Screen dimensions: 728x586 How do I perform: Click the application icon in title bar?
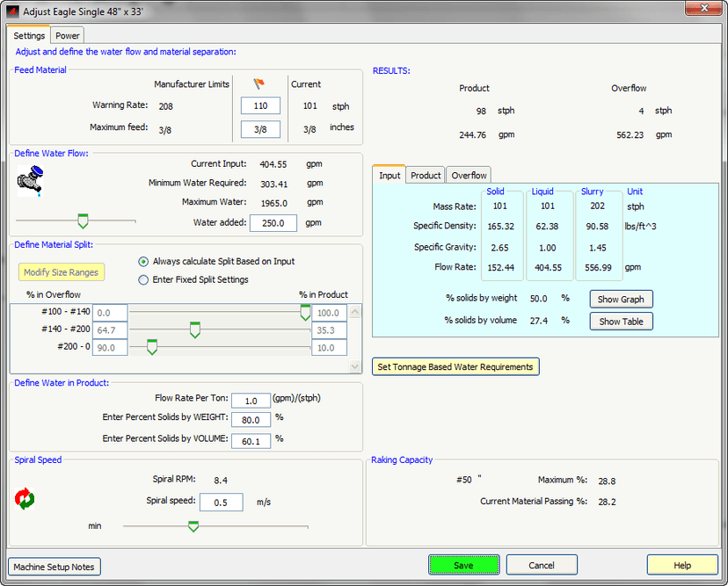(11, 11)
